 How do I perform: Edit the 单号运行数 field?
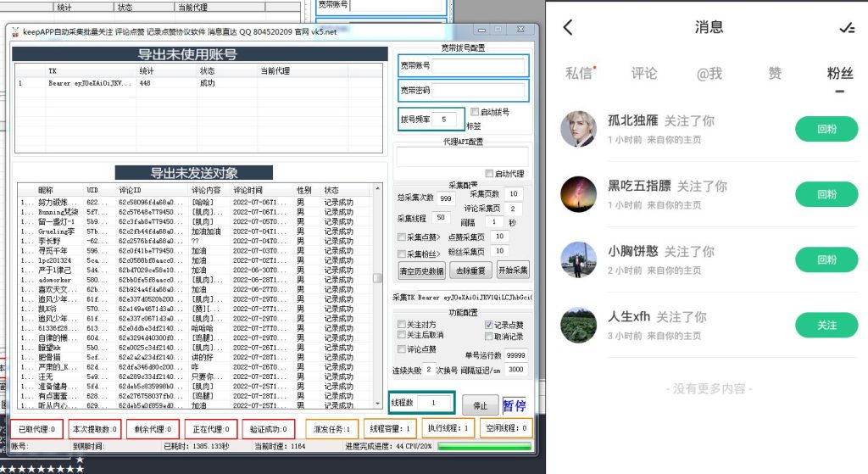click(515, 355)
